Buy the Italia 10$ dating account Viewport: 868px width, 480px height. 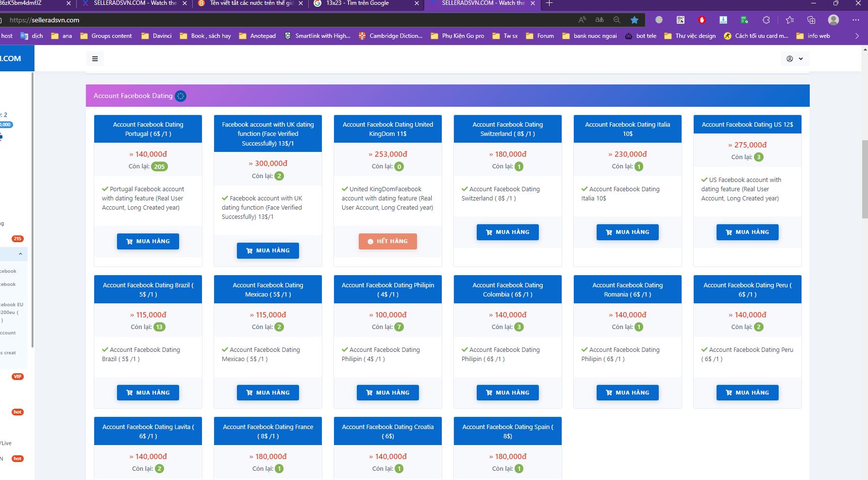click(628, 232)
